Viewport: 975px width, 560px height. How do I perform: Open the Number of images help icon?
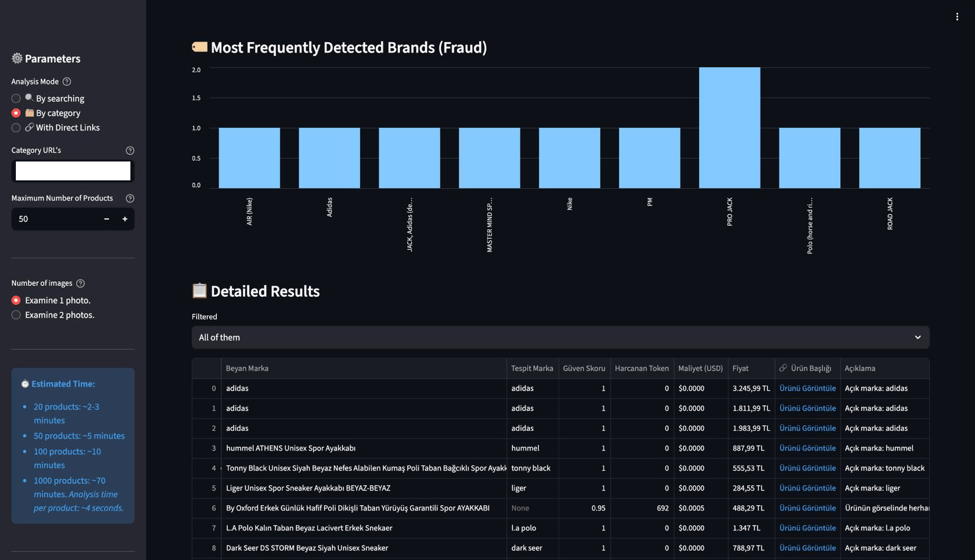(x=81, y=283)
